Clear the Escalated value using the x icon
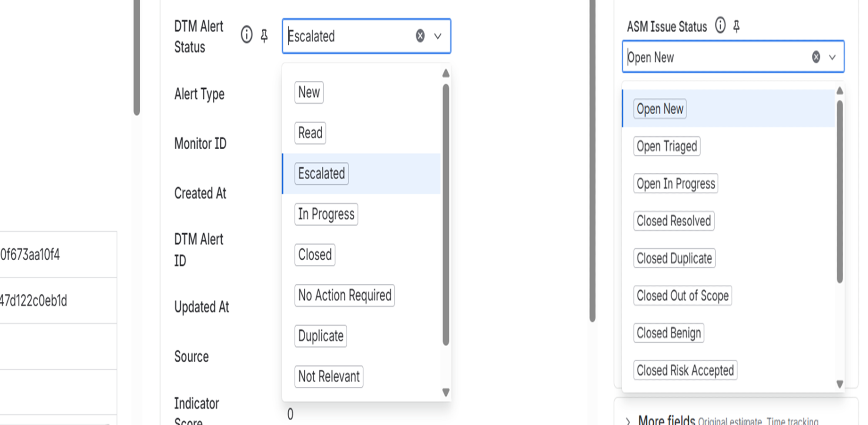This screenshot has width=868, height=425. 419,36
